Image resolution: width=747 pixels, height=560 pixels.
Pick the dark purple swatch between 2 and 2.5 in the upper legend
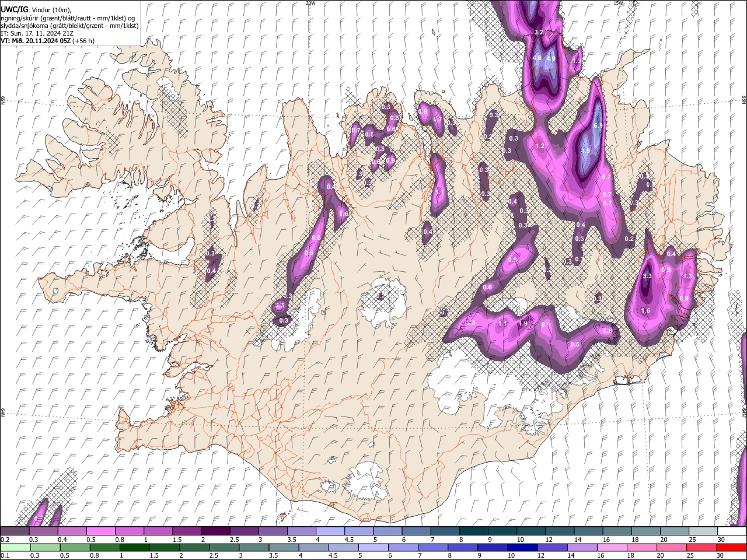(x=215, y=531)
